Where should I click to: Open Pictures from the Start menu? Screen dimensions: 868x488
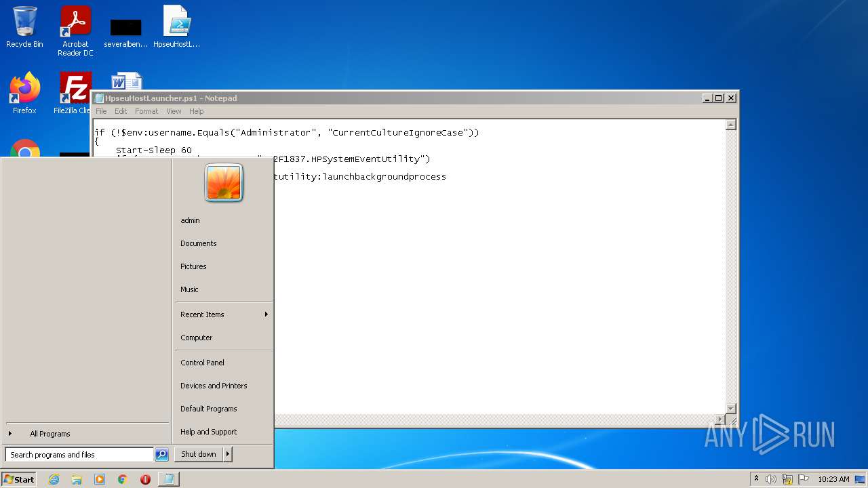coord(224,266)
